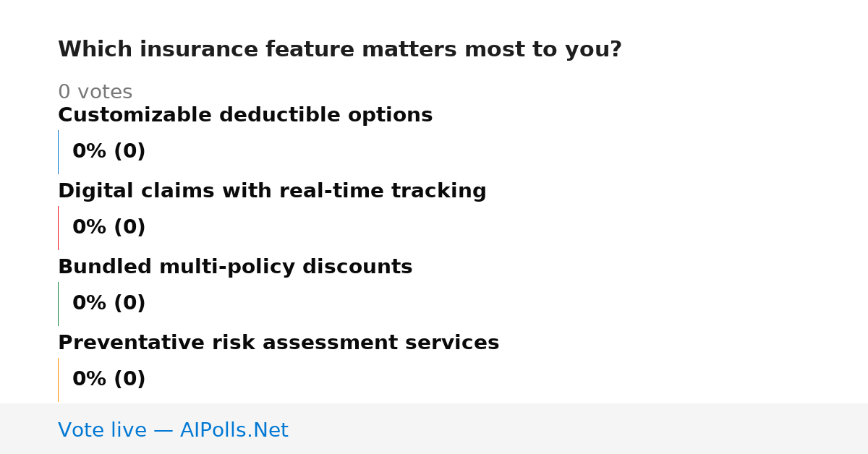Select the Customizable deductible options label
Screen dimensions: 868x454
point(245,116)
